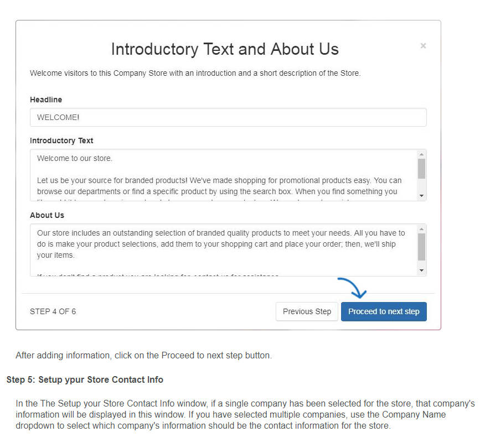Focus the Introductory Text textarea
480x448 pixels.
click(224, 175)
